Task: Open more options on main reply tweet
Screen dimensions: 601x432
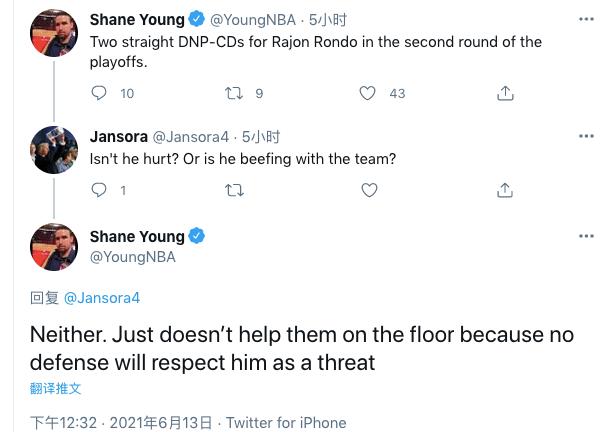Action: 586,236
